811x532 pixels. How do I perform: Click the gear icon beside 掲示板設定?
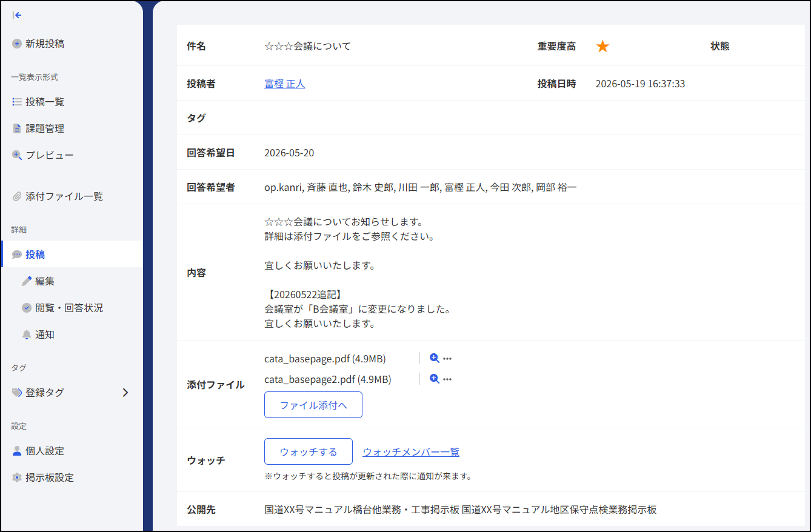(x=17, y=477)
